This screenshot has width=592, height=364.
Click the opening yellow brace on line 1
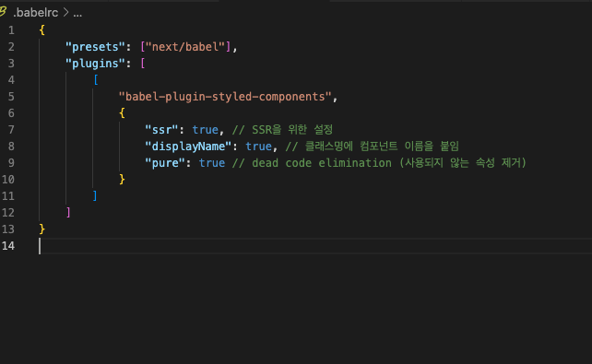click(41, 30)
